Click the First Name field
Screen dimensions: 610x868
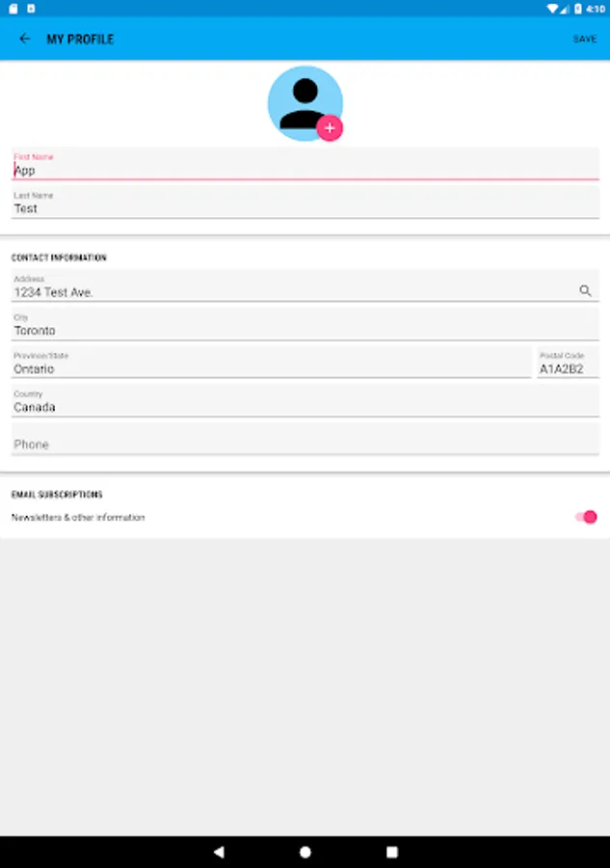[x=305, y=170]
